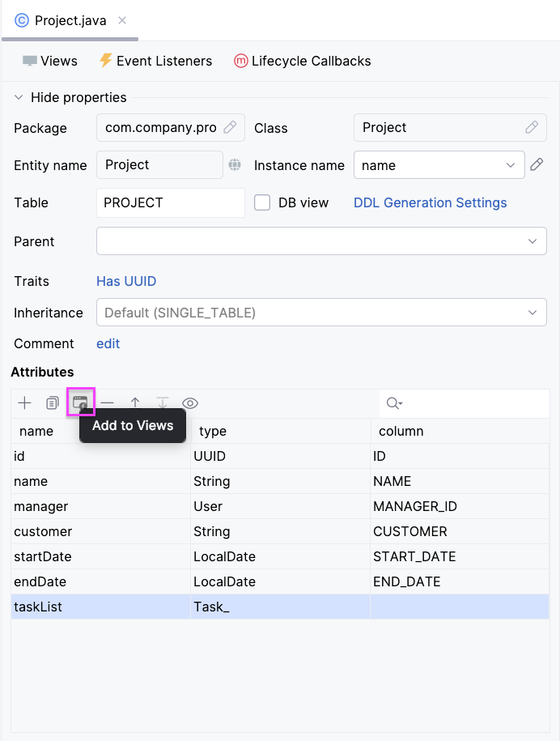Select the remove attribute minus icon
Image resolution: width=560 pixels, height=741 pixels.
tap(107, 402)
